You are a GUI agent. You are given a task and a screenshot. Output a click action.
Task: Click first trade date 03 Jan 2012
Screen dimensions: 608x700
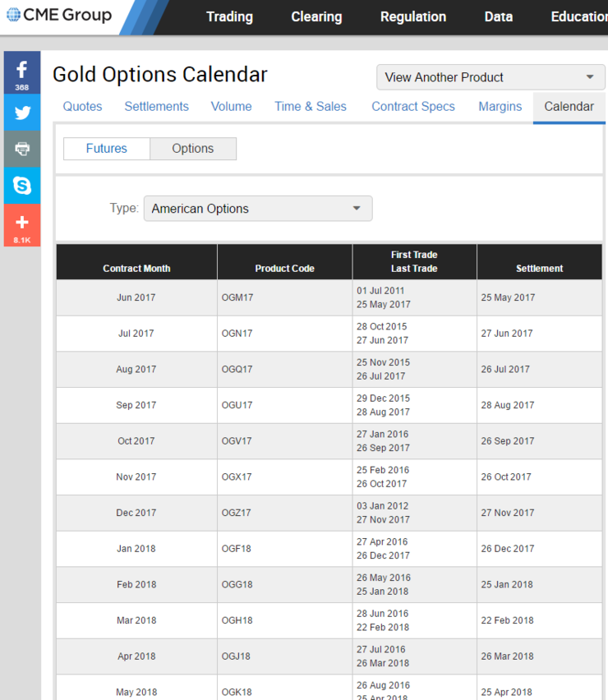(x=383, y=506)
